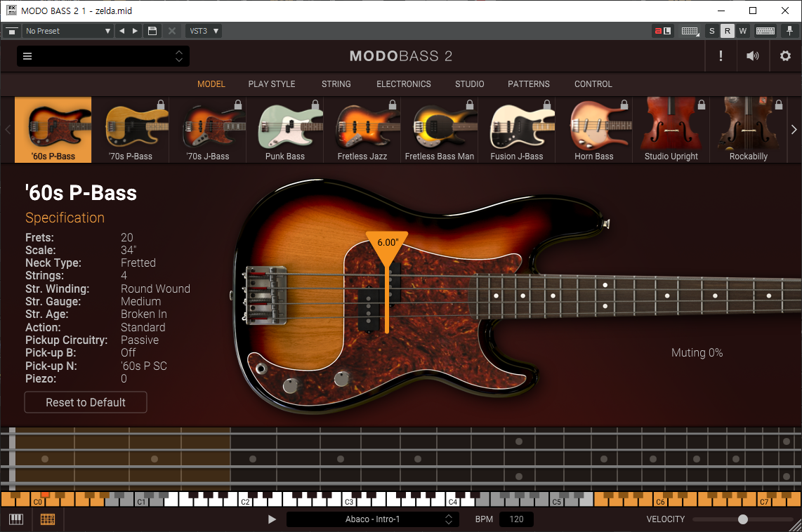The width and height of the screenshot is (802, 532).
Task: Open the ELECTRONICS tab
Action: tap(404, 84)
